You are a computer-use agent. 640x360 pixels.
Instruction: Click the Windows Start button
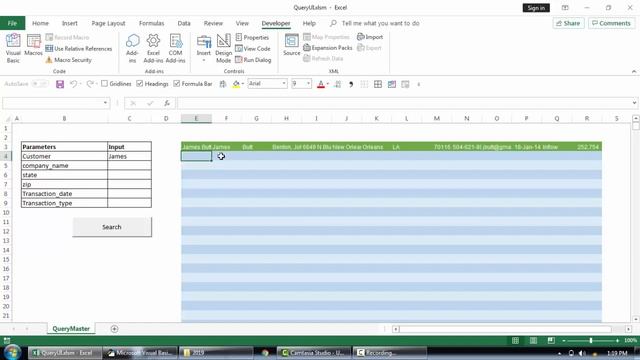coord(12,352)
